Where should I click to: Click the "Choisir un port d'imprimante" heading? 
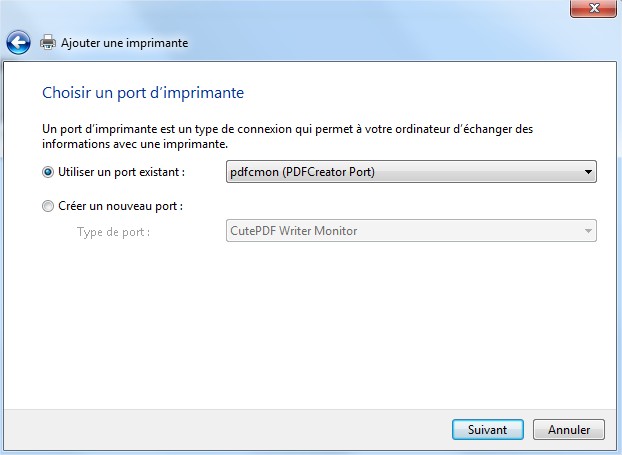click(x=143, y=93)
